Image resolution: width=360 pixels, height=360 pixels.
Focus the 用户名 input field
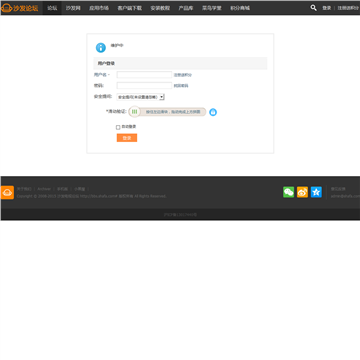[144, 75]
